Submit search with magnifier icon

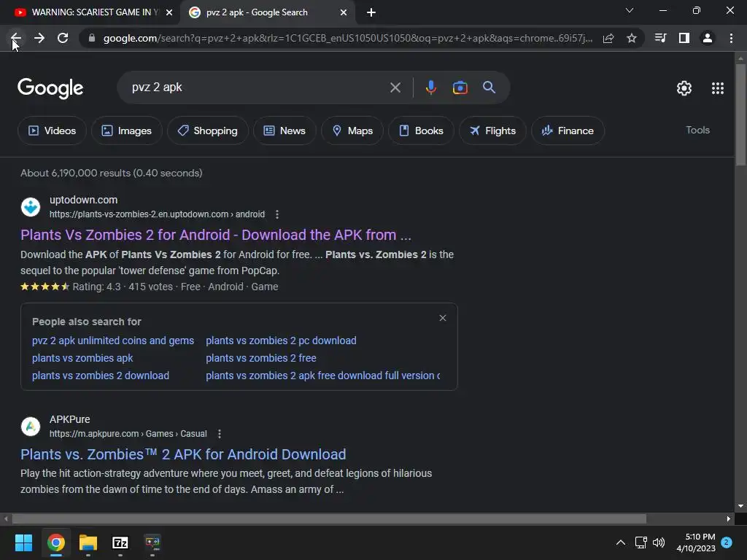[489, 87]
